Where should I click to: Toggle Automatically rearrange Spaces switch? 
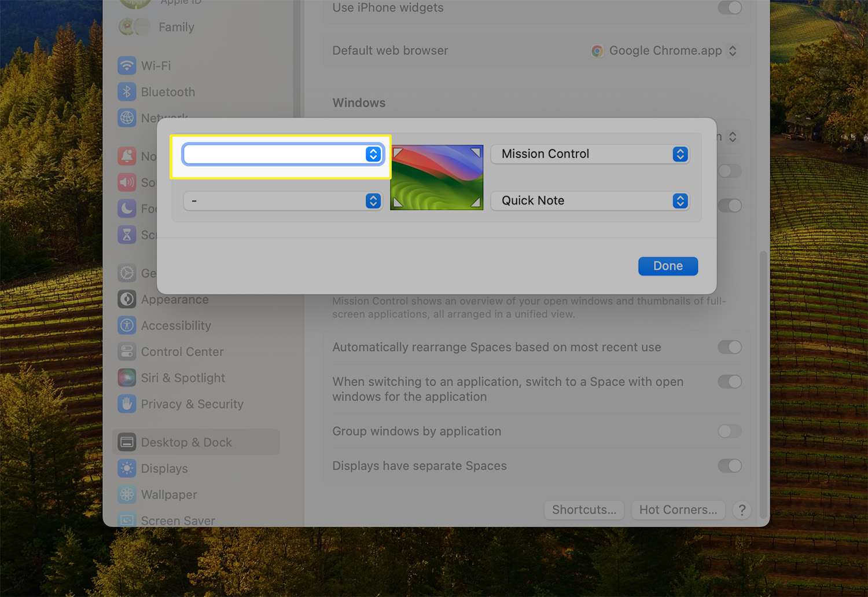coord(729,347)
